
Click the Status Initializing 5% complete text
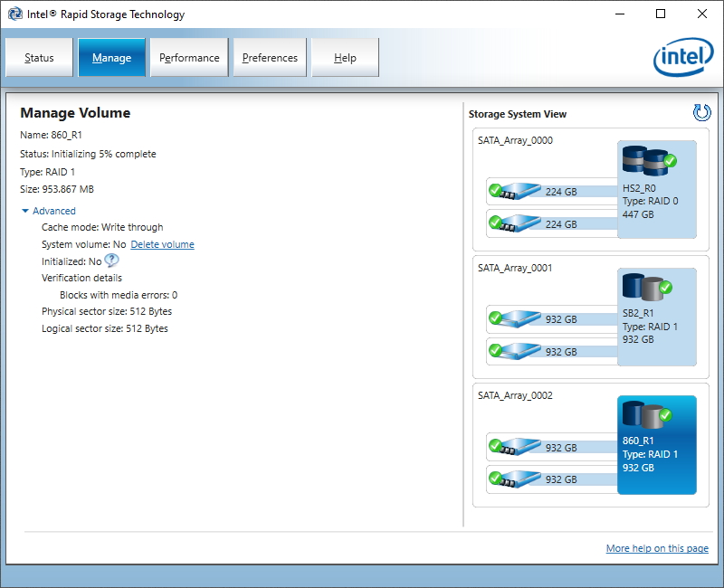pos(88,154)
